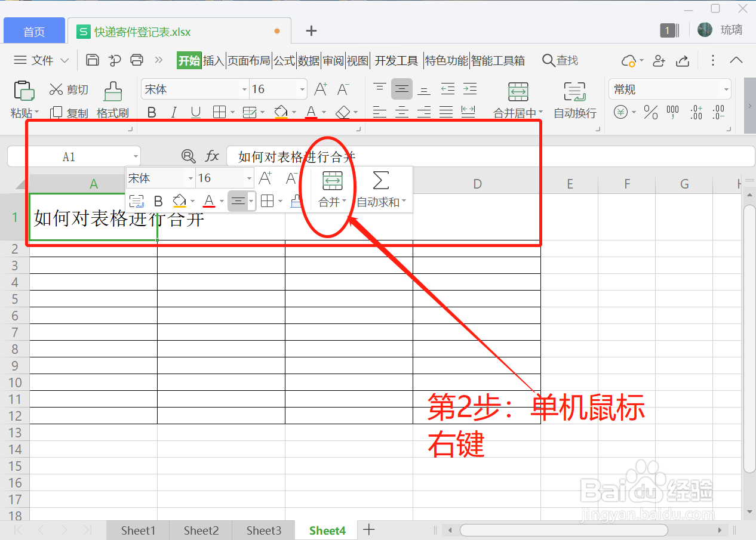Click the increase decimal places icon
The width and height of the screenshot is (756, 540).
pyautogui.click(x=696, y=112)
